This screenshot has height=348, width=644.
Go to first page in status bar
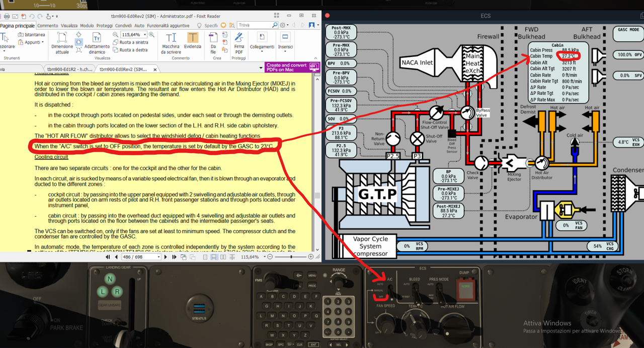click(108, 257)
